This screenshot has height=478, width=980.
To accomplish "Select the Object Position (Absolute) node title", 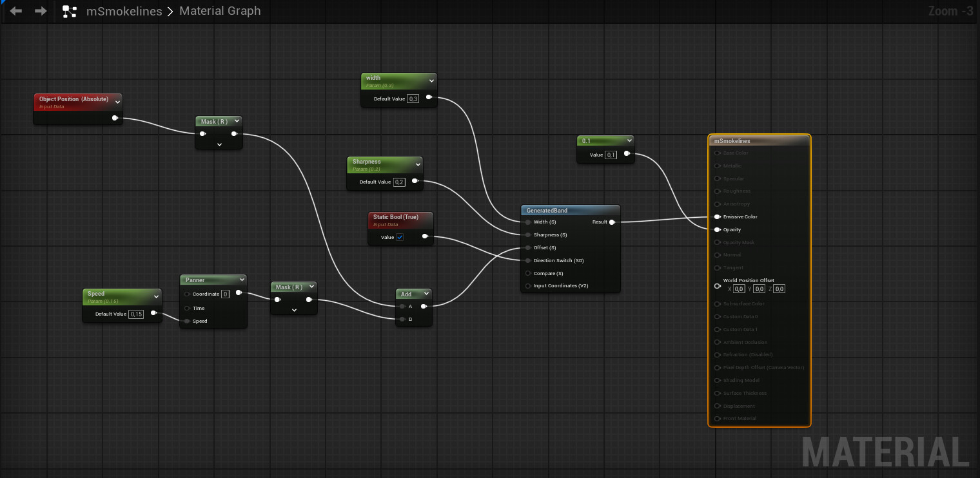I will (73, 99).
